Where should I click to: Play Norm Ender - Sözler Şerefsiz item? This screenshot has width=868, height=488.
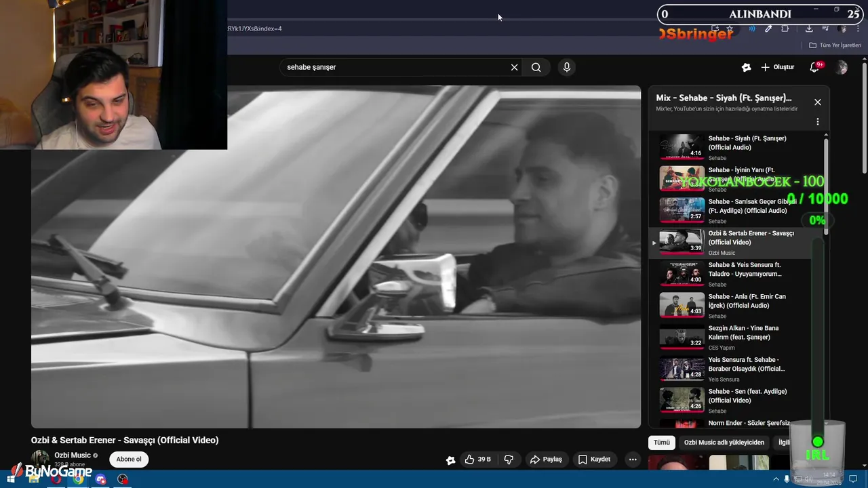click(735, 423)
